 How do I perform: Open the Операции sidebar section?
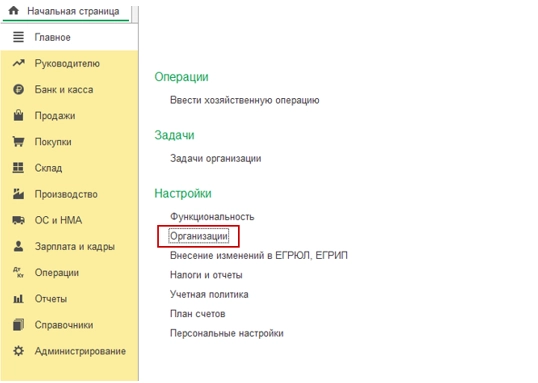point(57,273)
